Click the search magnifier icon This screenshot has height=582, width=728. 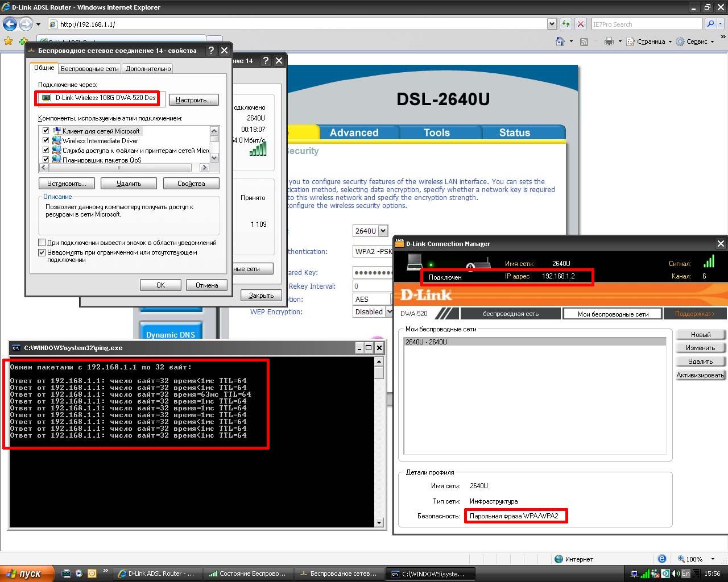(710, 24)
